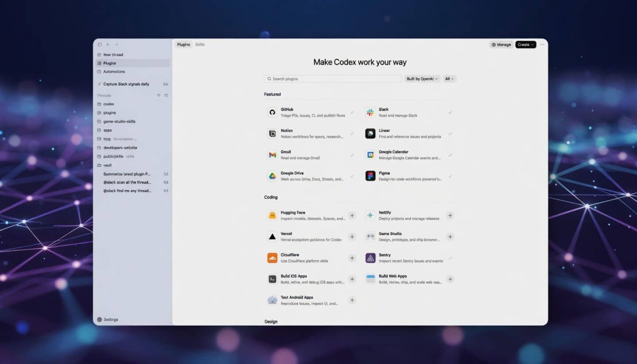Viewport: 637px width, 364px height.
Task: Click the Netlify plugin icon
Action: [370, 215]
